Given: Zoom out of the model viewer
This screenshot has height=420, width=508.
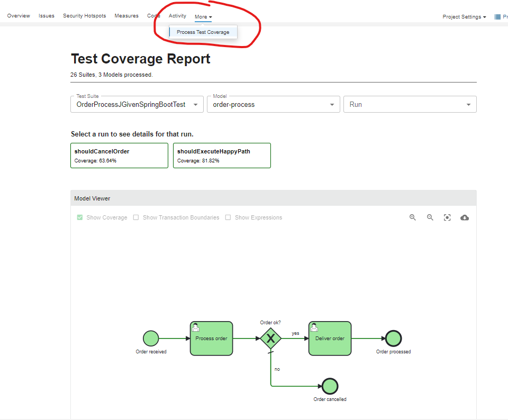Looking at the screenshot, I should pyautogui.click(x=430, y=217).
